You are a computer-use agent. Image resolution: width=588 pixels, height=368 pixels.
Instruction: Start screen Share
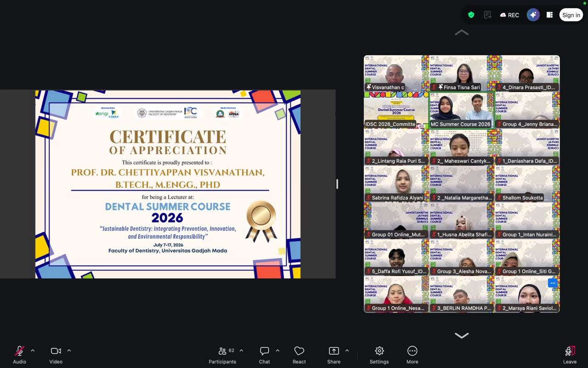coord(334,355)
